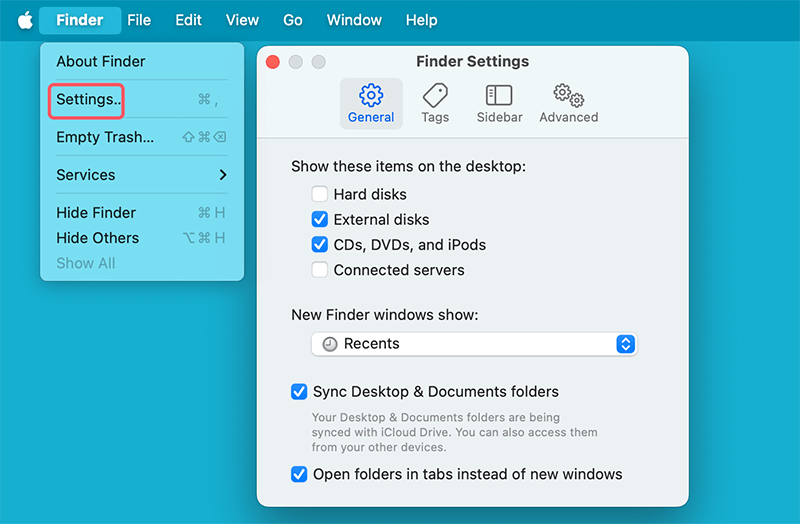The image size is (800, 524).
Task: Close the Finder Settings window
Action: click(x=273, y=62)
